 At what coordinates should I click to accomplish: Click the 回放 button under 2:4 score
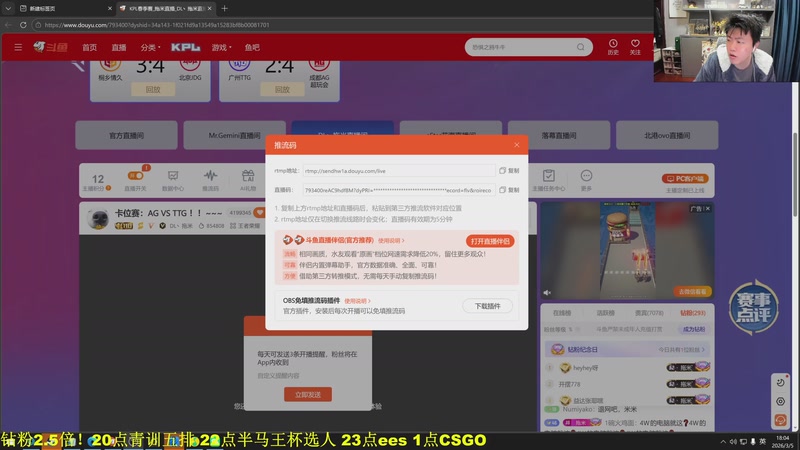(282, 89)
